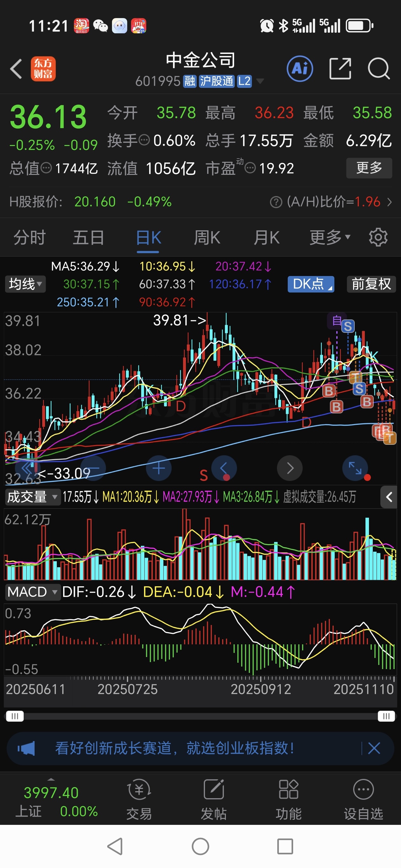Viewport: 401px width, 868px height.
Task: Tap the 20250912 date axis label
Action: pyautogui.click(x=261, y=689)
